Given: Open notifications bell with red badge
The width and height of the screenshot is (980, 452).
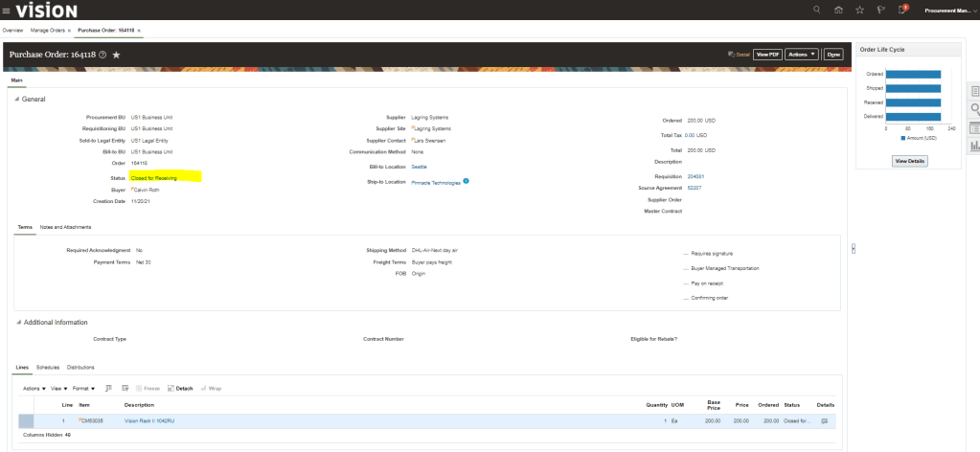Looking at the screenshot, I should [901, 10].
